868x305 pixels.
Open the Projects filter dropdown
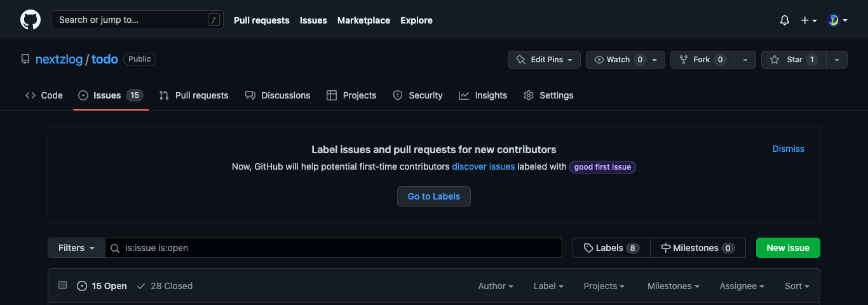pos(604,286)
